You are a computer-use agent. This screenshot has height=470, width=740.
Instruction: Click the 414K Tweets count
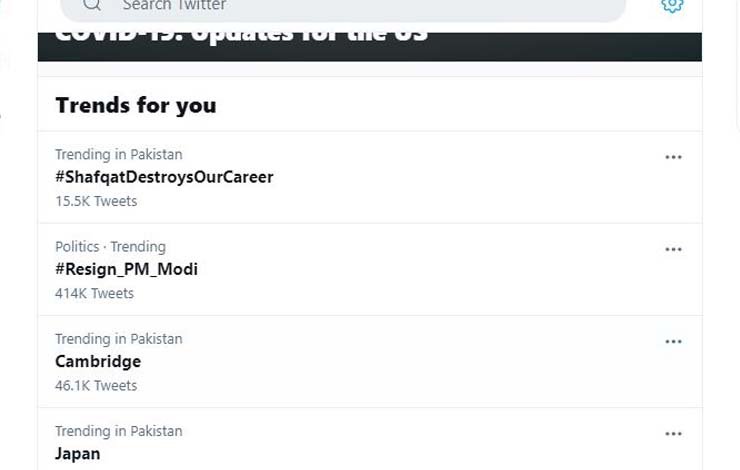[x=94, y=293]
